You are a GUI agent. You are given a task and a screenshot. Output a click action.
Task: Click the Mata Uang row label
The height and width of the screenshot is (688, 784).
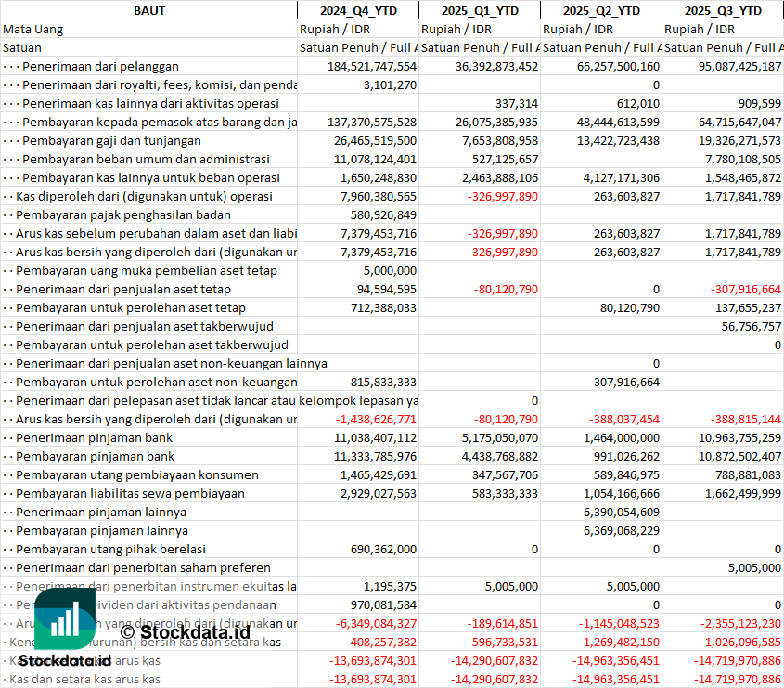tap(33, 29)
